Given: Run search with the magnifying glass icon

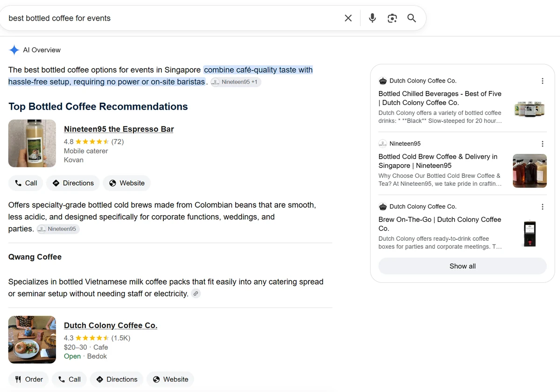Looking at the screenshot, I should (x=412, y=18).
